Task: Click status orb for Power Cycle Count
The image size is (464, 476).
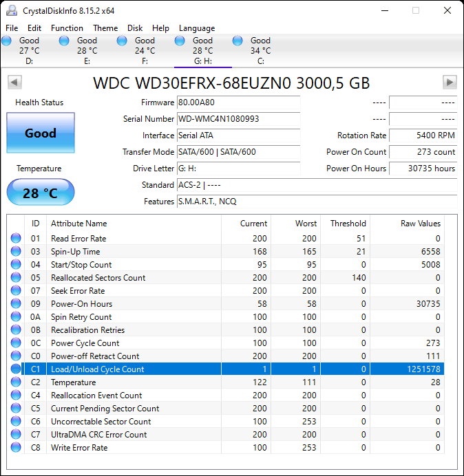Action: tap(16, 343)
